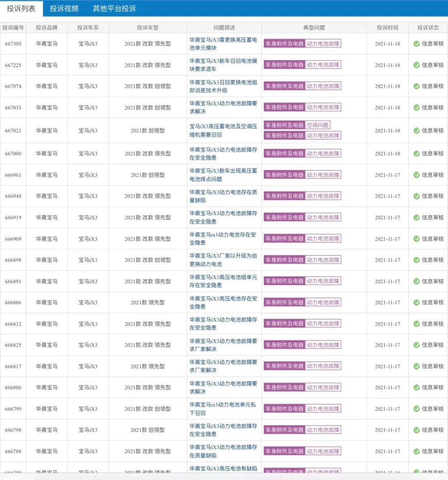Viewport: 448px width, 480px height.
Task: Open complaint 动力电池单元私下召回
Action: click(222, 409)
